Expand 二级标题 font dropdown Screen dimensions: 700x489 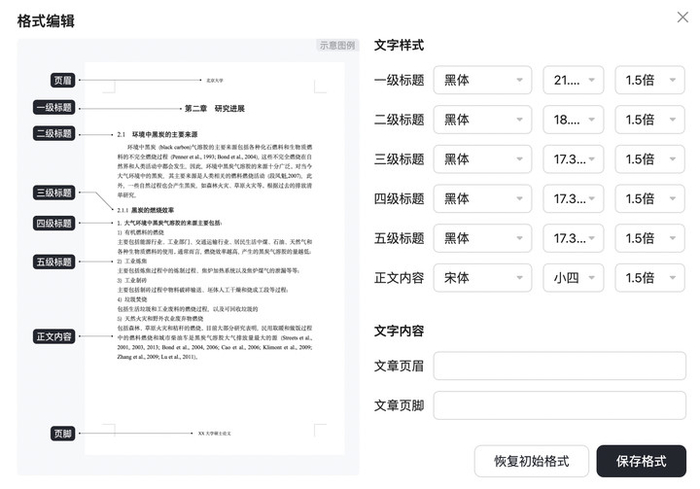(482, 120)
